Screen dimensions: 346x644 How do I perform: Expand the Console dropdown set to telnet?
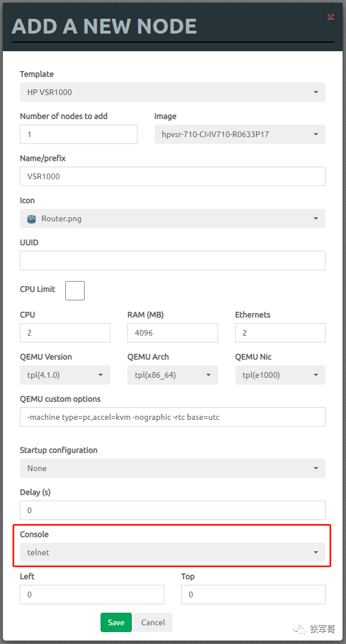[x=173, y=552]
